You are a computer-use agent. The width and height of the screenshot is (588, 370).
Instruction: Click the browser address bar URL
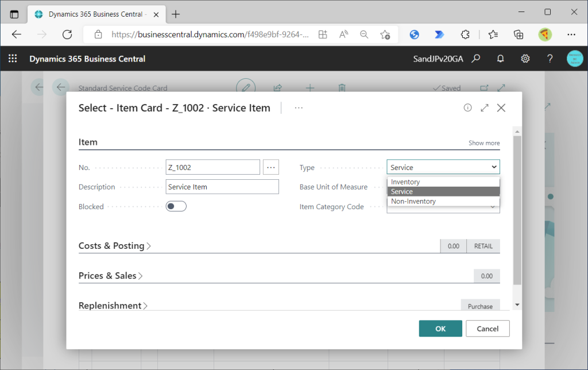pyautogui.click(x=210, y=34)
